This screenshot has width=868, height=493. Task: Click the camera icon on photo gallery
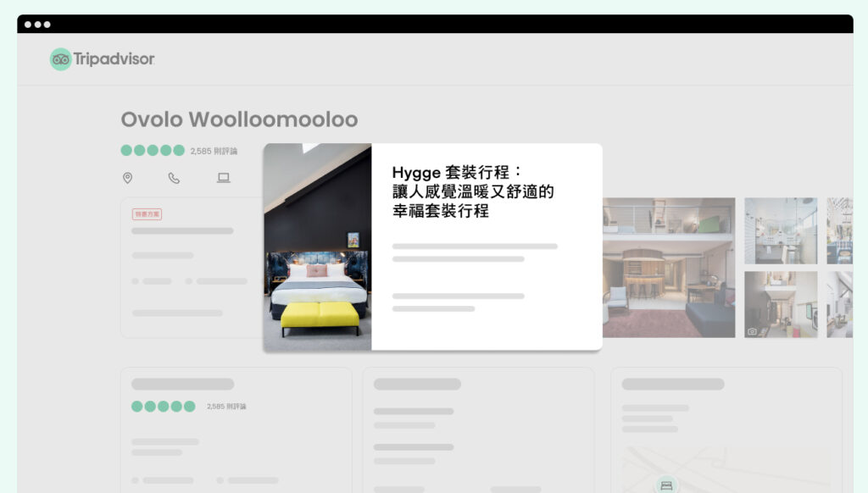752,331
